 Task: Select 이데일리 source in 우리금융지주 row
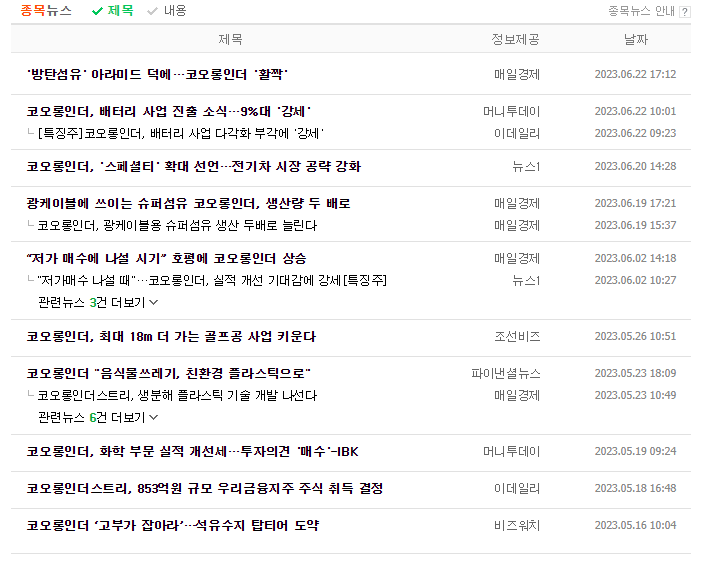(517, 488)
